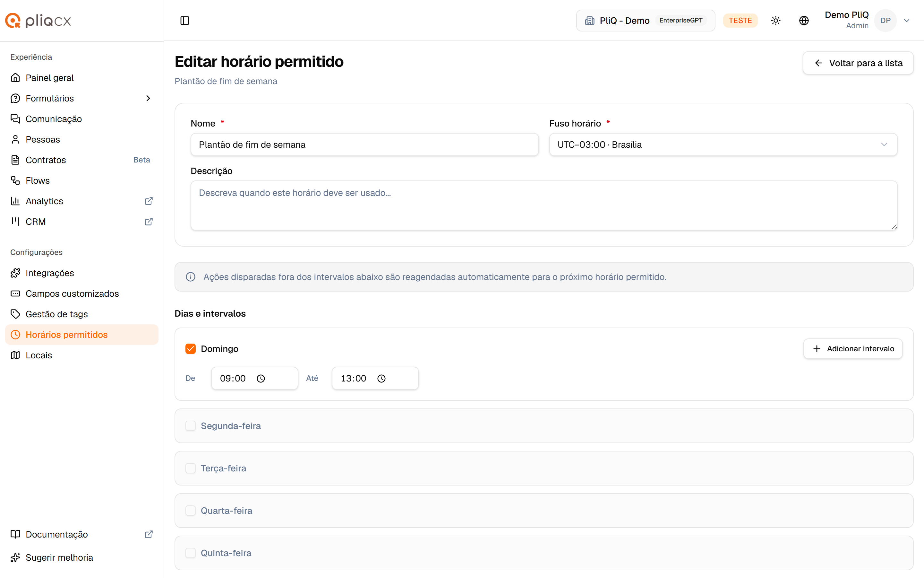Viewport: 924px width, 578px height.
Task: Open Documentação external link icon
Action: [x=149, y=534]
